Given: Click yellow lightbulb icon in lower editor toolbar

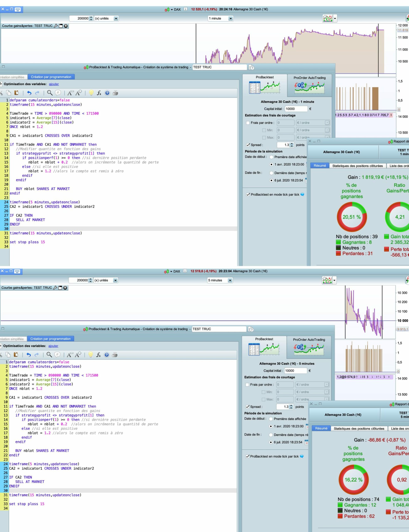Looking at the screenshot, I should 91,355.
